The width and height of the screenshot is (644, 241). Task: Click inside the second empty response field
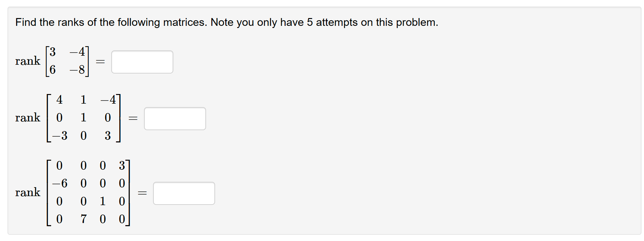point(175,118)
